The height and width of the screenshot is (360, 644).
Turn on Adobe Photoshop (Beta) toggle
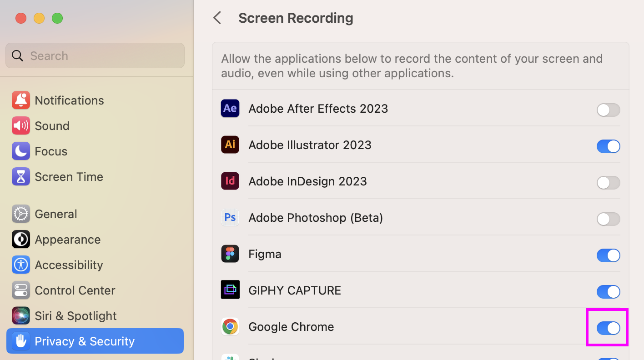(x=608, y=219)
